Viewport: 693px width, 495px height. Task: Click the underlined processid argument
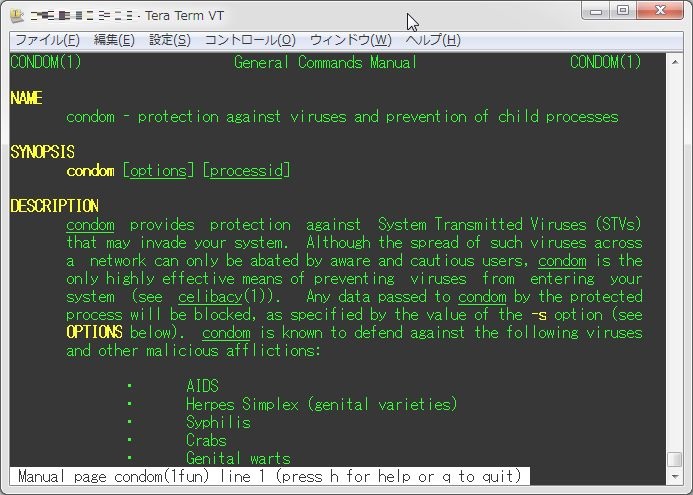(x=246, y=171)
